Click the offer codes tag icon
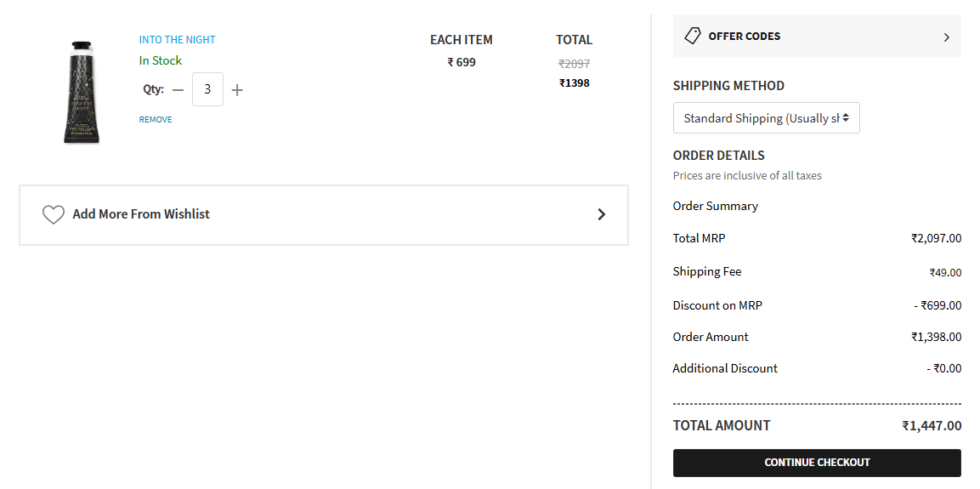Screen dimensions: 980x489 [693, 36]
